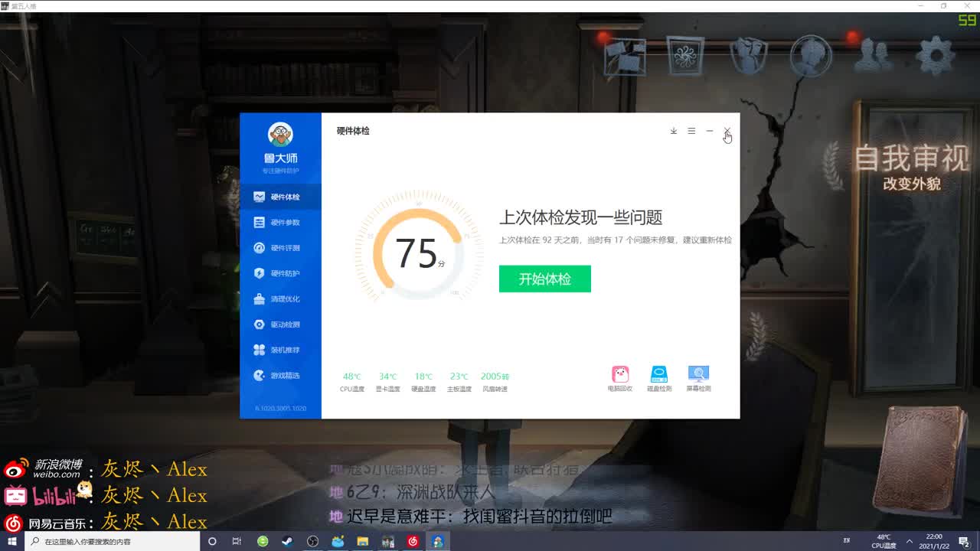The width and height of the screenshot is (980, 551).
Task: Click the input language indicator in tray
Action: [846, 541]
